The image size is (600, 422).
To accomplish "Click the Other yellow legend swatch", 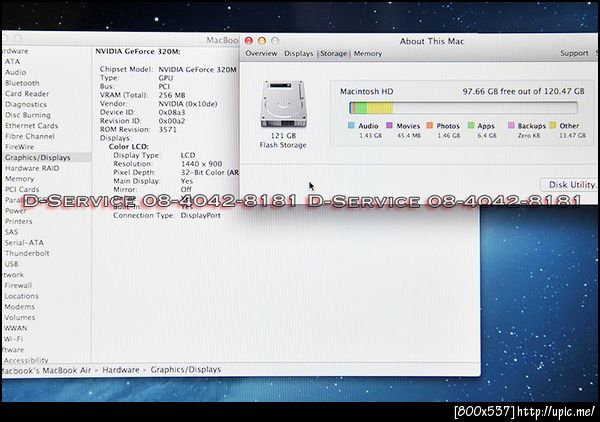I will pos(552,125).
